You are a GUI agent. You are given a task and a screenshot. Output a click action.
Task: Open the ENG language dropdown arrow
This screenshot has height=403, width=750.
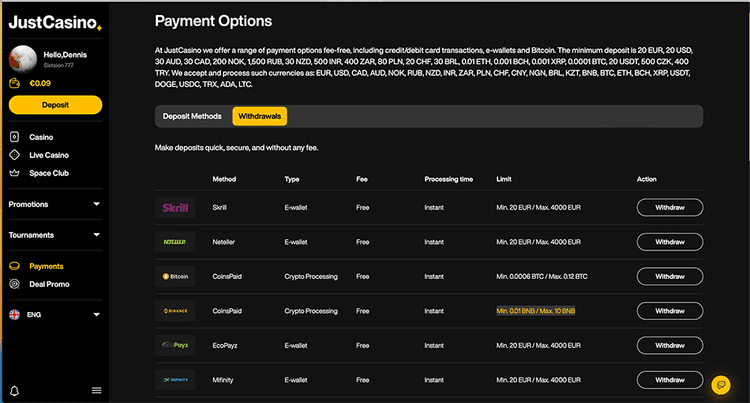pyautogui.click(x=97, y=315)
